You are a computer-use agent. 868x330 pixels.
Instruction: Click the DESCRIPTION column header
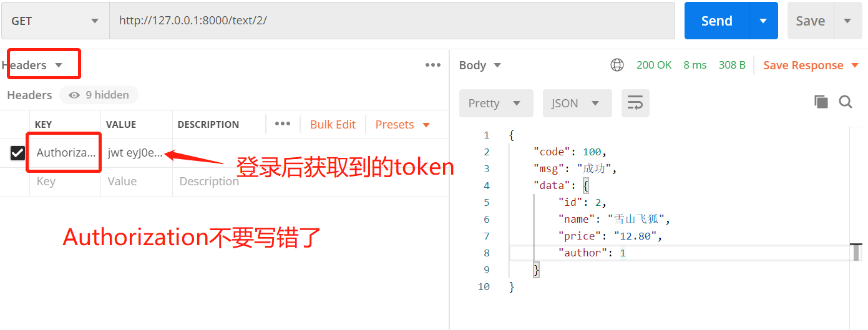pyautogui.click(x=208, y=124)
